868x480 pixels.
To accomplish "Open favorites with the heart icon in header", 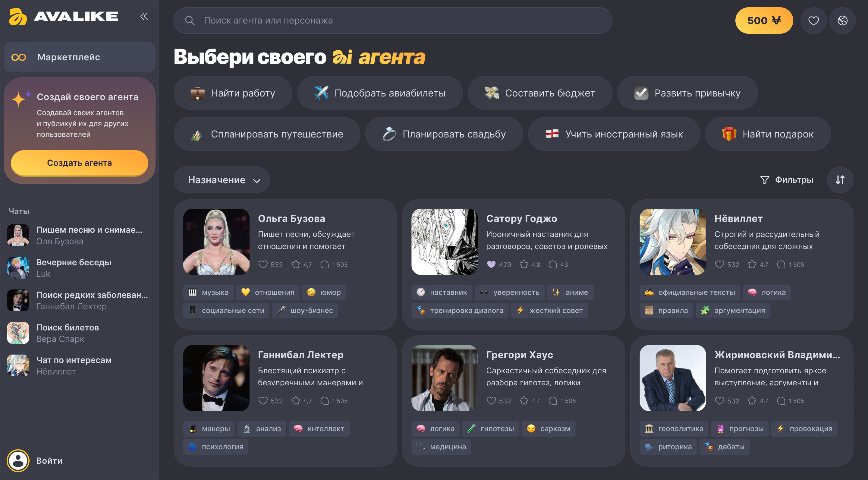I will tap(813, 21).
